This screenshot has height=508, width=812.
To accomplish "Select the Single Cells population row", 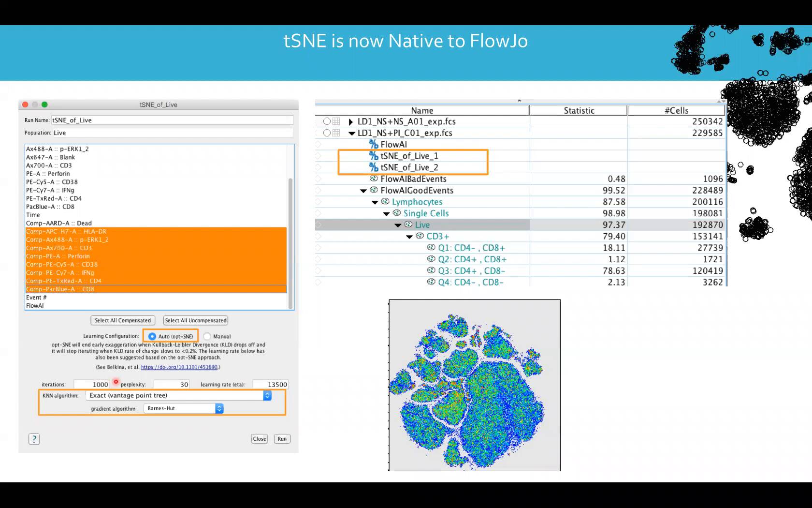I will pos(520,213).
